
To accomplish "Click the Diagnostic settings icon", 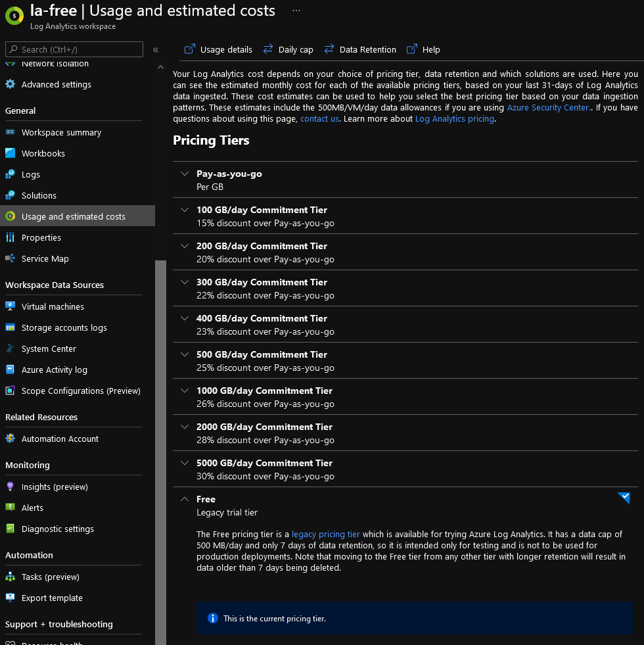I will 11,529.
